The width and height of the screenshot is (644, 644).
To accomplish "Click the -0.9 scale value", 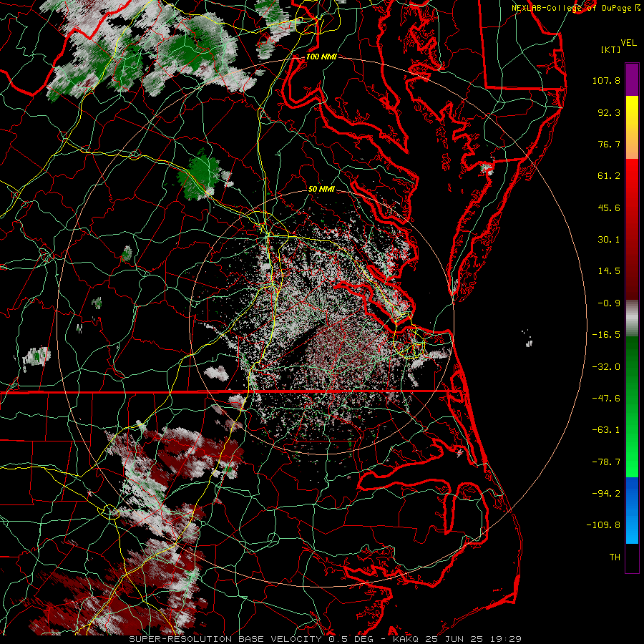I will tap(609, 303).
